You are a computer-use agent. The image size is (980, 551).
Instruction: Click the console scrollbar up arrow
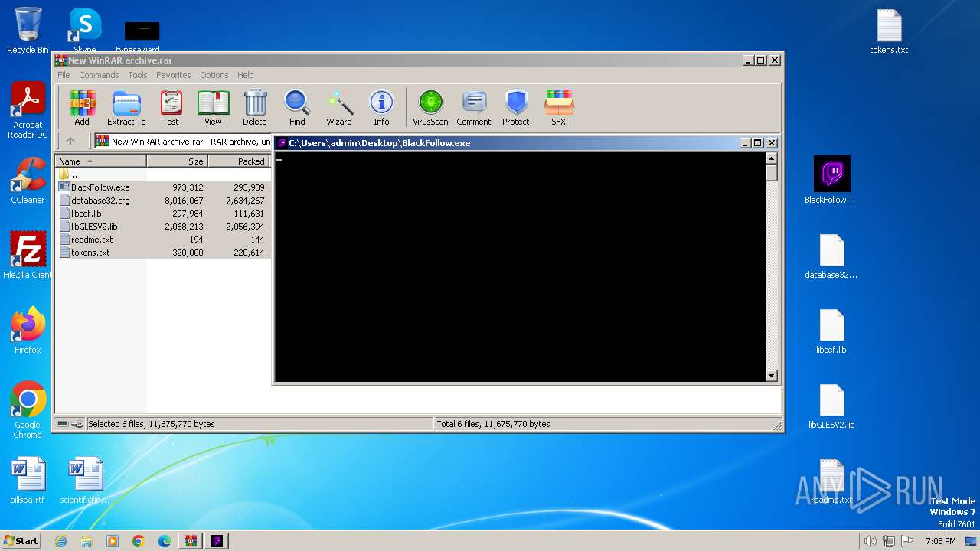(771, 158)
